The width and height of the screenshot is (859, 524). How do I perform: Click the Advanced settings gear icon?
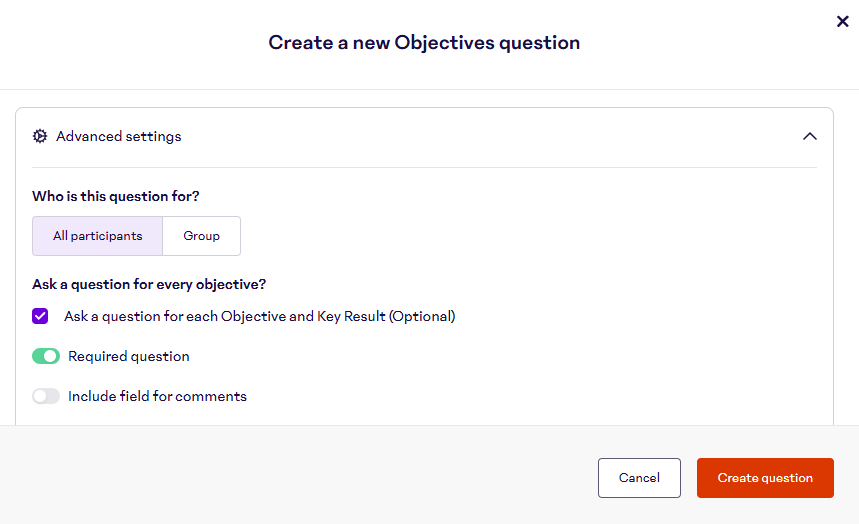click(x=40, y=136)
